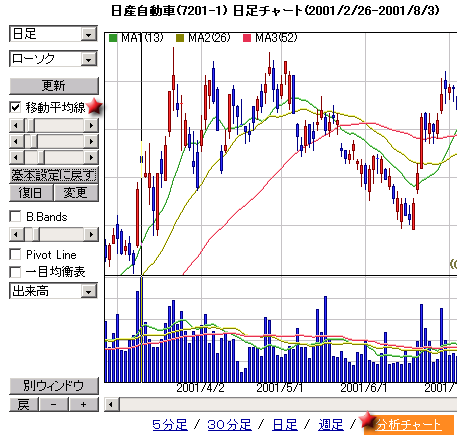Click the second moving average slider thumb
This screenshot has width=457, height=437.
(34, 142)
